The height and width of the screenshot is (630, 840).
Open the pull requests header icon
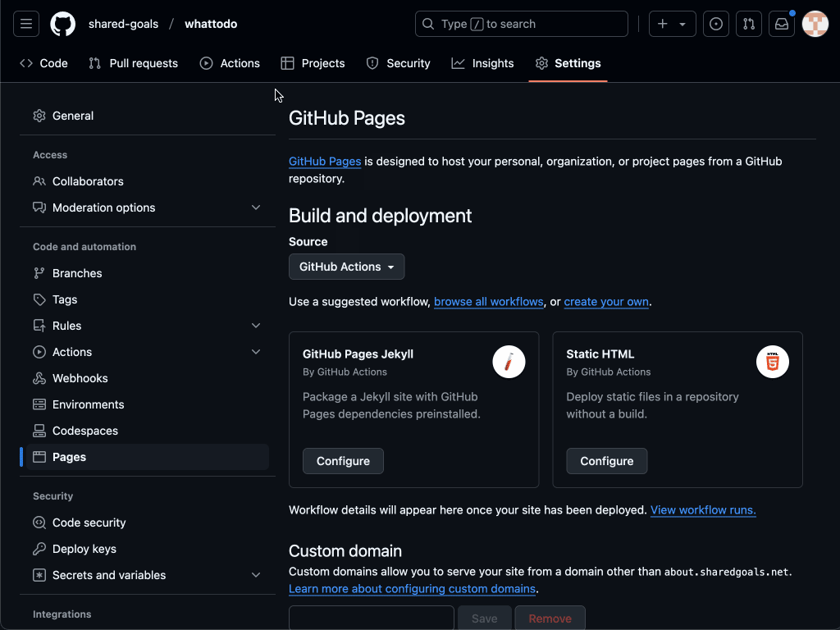pos(749,24)
